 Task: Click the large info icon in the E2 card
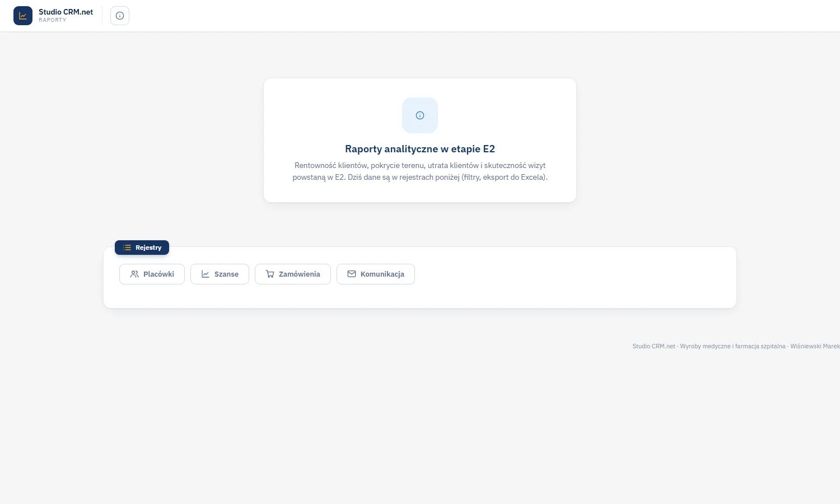[420, 115]
